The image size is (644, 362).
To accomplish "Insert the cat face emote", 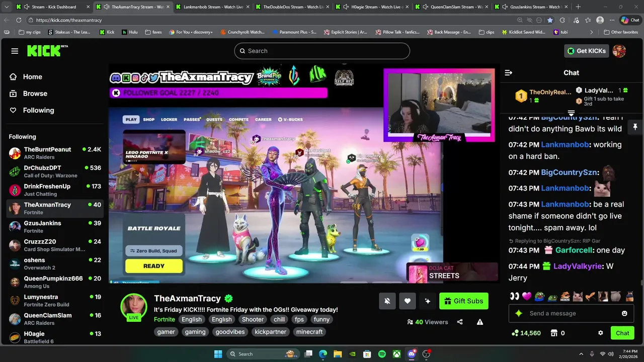I will pos(578,296).
